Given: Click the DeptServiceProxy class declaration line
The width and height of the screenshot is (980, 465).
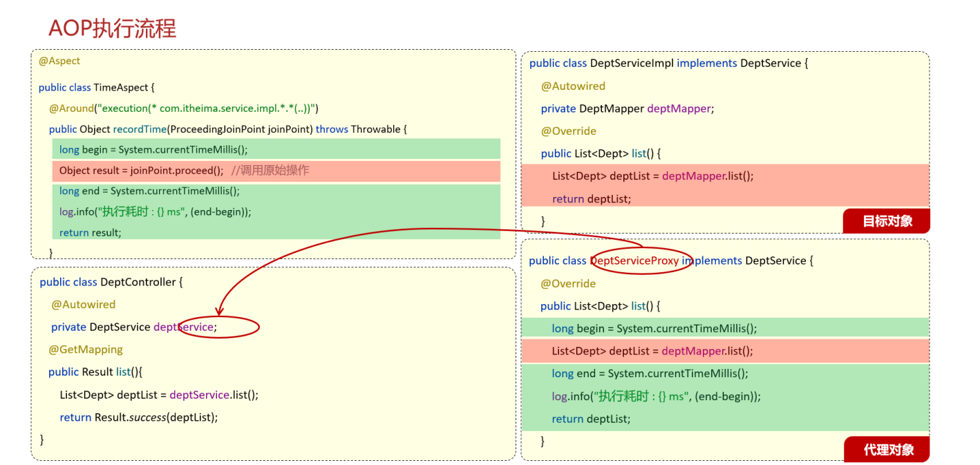Looking at the screenshot, I should [x=672, y=260].
